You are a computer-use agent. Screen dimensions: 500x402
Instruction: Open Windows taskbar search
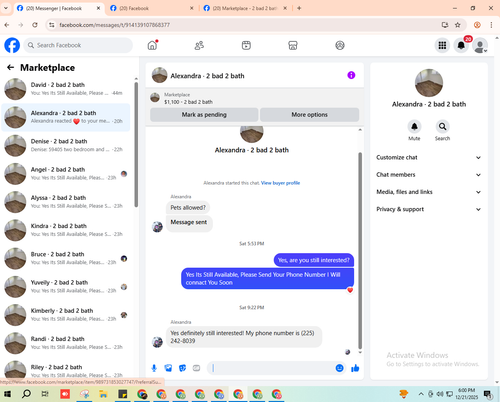pyautogui.click(x=26, y=394)
